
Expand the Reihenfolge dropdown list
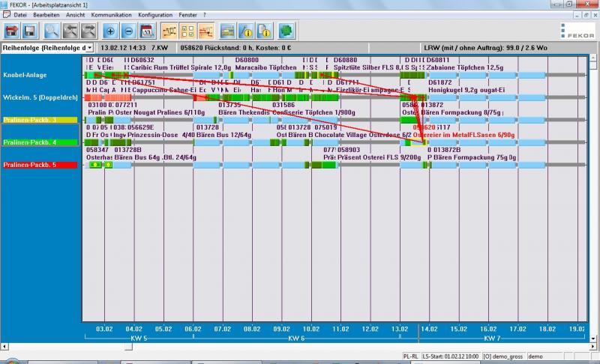(89, 48)
